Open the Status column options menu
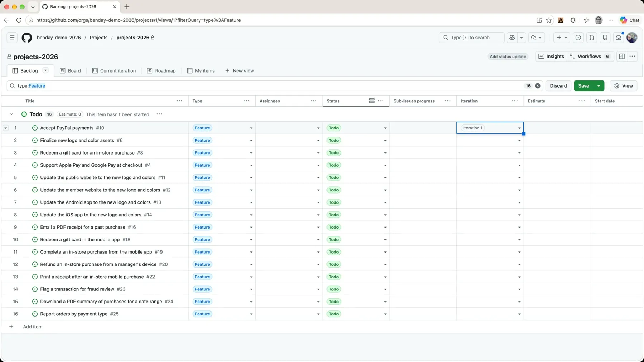 [x=381, y=101]
